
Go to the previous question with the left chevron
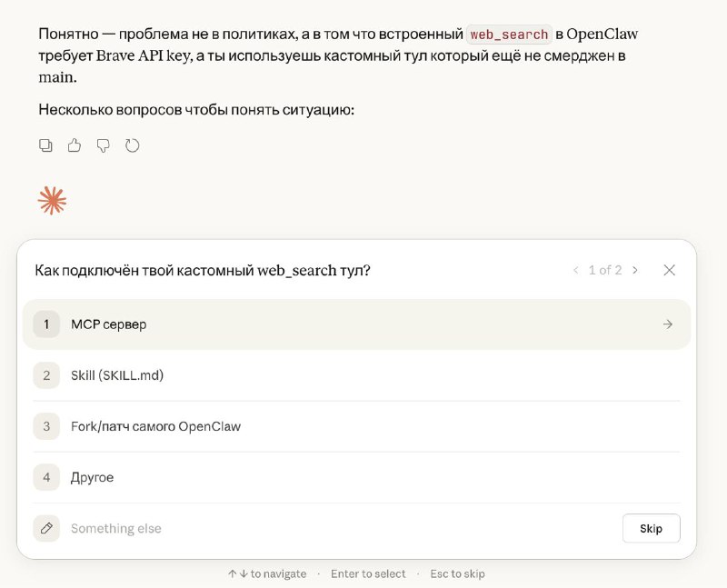coord(576,270)
